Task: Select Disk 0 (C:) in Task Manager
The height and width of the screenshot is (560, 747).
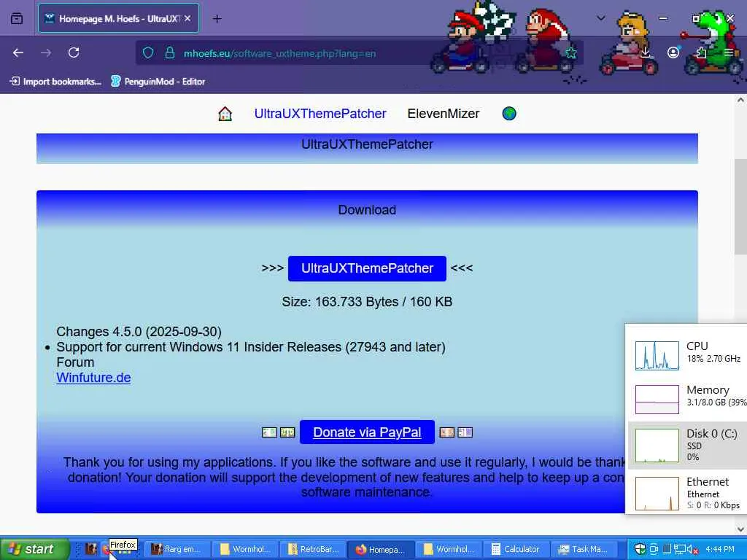Action: pos(688,445)
